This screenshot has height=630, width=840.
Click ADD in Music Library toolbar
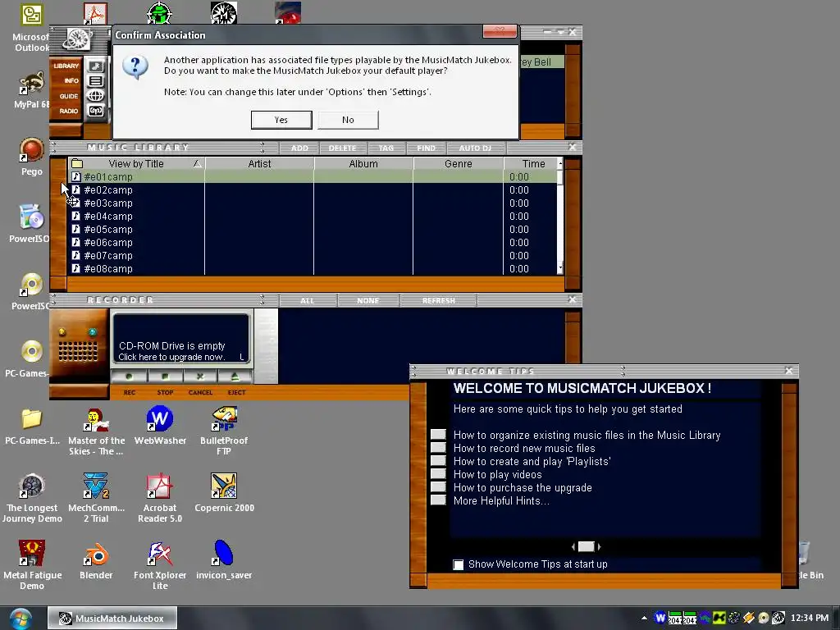point(299,148)
